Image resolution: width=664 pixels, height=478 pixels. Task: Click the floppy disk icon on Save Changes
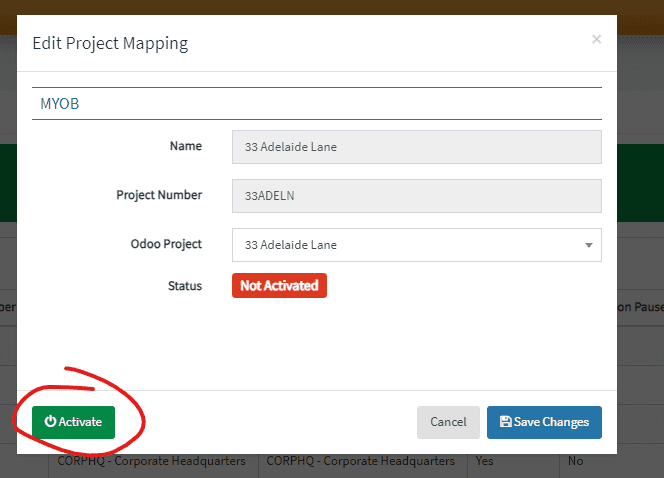(x=505, y=422)
